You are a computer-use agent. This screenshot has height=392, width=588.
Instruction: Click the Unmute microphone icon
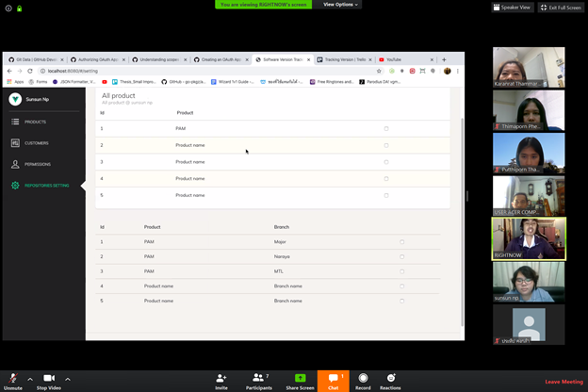coord(12,377)
